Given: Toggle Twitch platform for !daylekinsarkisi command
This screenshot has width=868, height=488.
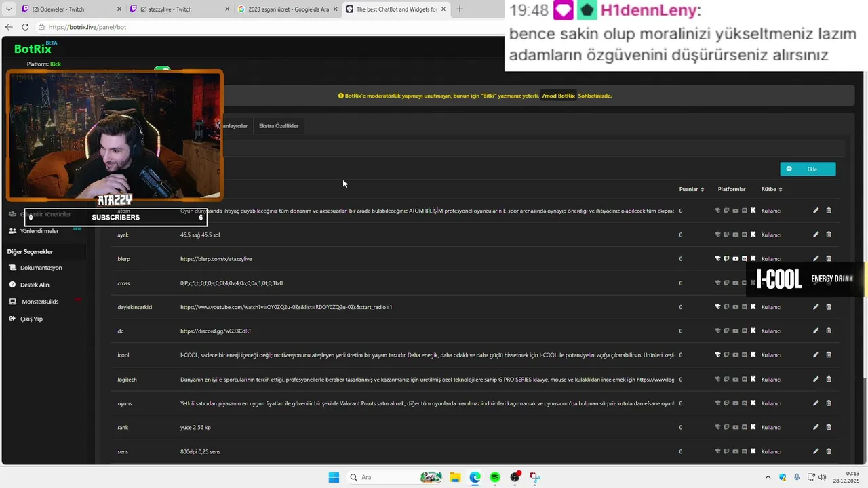Looking at the screenshot, I should [726, 307].
